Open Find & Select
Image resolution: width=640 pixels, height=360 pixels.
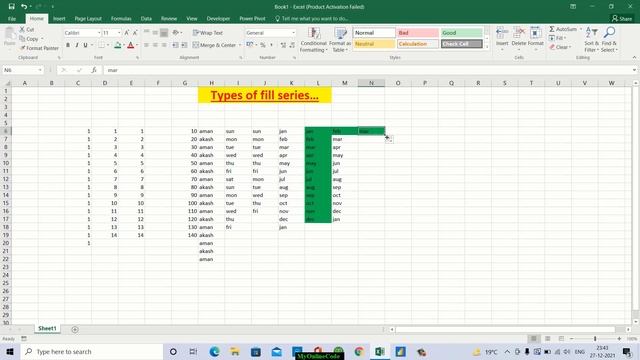(609, 40)
